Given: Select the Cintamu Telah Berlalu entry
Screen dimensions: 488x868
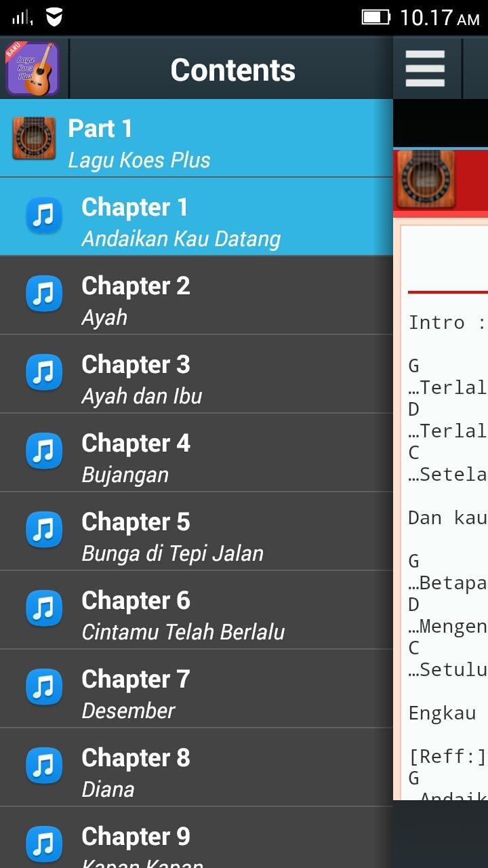Looking at the screenshot, I should [x=197, y=610].
